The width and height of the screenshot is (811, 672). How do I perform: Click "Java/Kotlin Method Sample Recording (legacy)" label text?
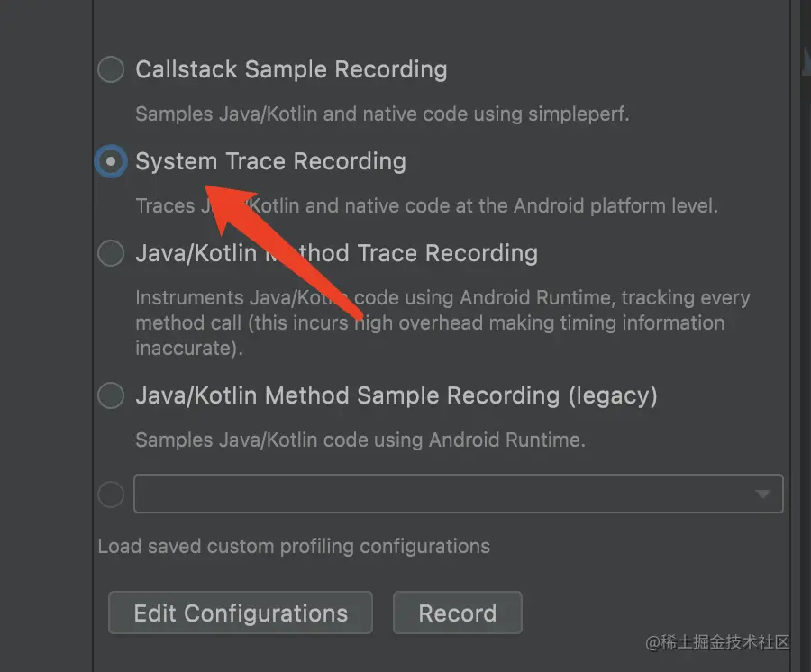(396, 395)
